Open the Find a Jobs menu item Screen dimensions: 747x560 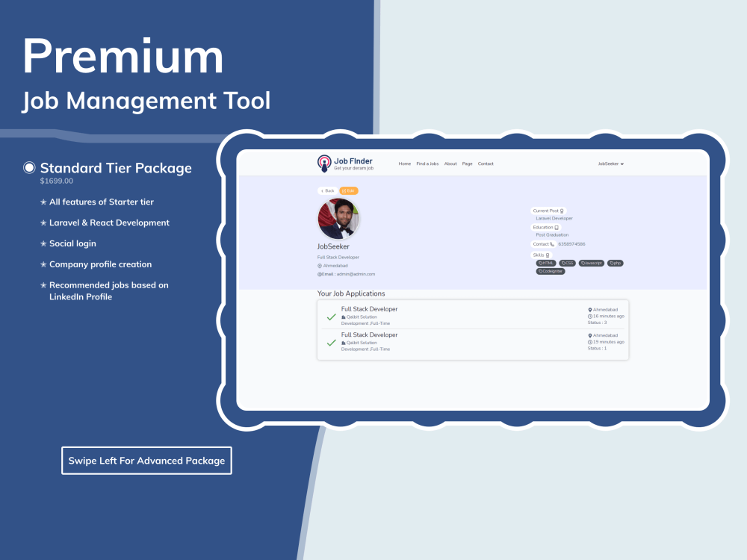427,164
